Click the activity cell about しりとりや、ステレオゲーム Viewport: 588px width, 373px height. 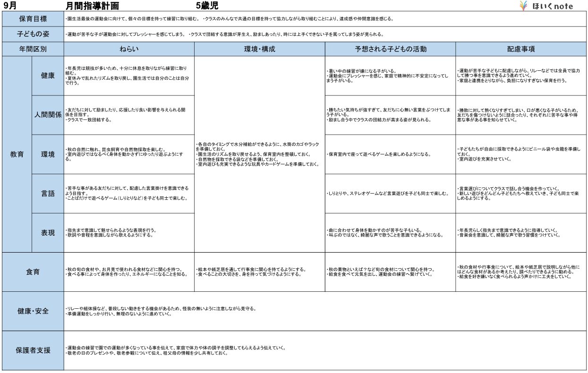click(x=390, y=194)
